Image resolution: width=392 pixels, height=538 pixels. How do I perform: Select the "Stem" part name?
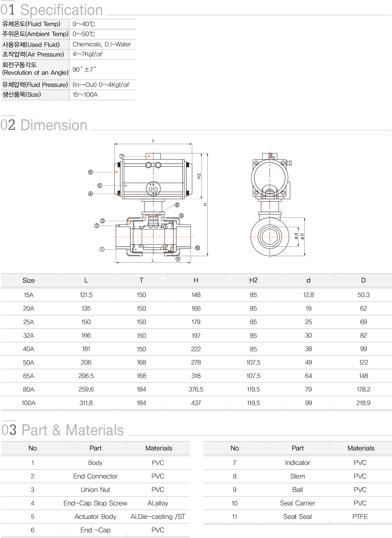coord(298,476)
